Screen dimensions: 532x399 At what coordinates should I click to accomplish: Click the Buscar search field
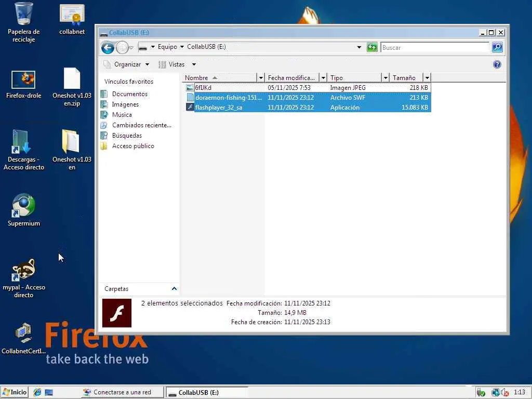[x=435, y=47]
